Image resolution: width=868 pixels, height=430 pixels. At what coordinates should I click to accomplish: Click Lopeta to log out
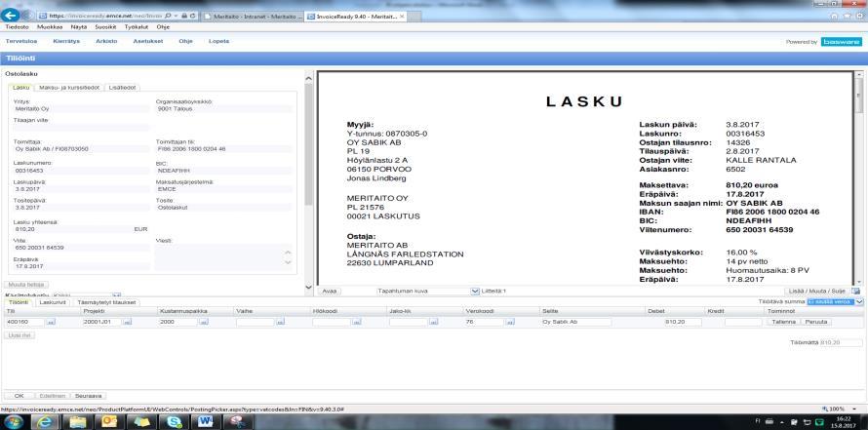218,42
